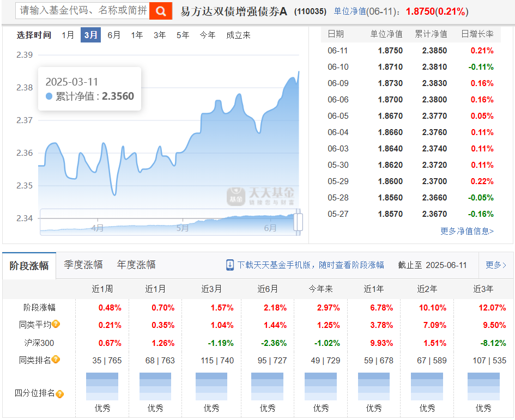Switch to the 阶段涨幅 tab

point(29,266)
